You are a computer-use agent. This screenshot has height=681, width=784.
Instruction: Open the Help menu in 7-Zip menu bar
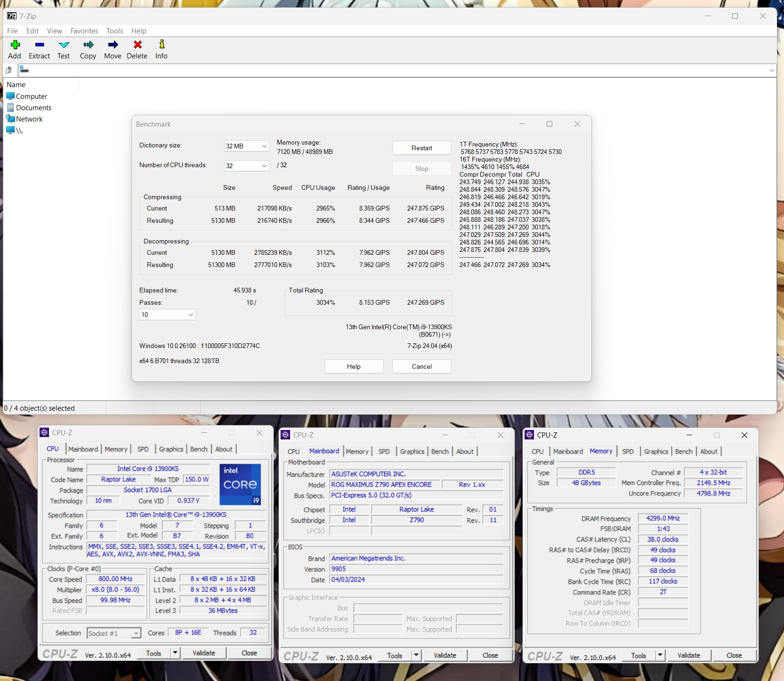coord(139,31)
